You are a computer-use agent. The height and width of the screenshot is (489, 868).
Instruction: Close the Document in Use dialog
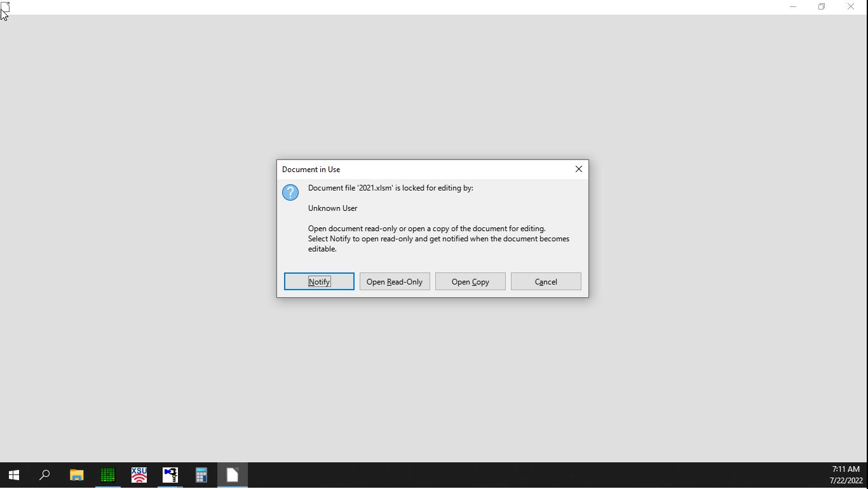pyautogui.click(x=578, y=169)
